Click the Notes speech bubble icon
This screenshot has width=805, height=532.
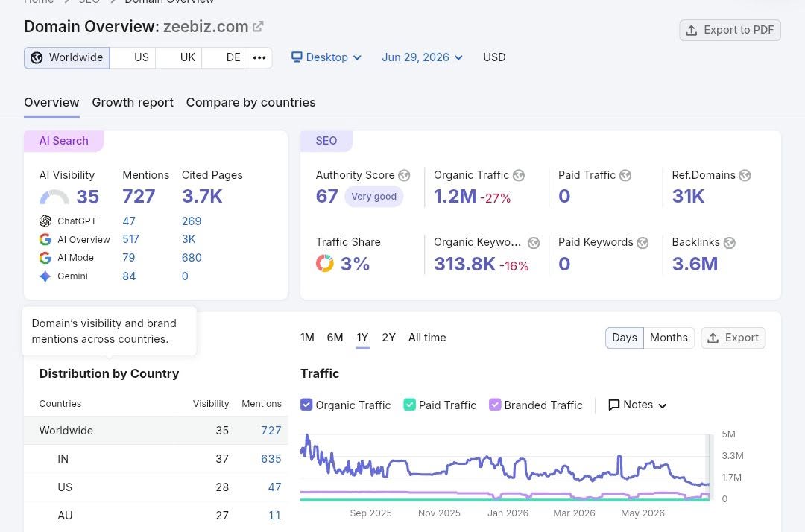613,405
